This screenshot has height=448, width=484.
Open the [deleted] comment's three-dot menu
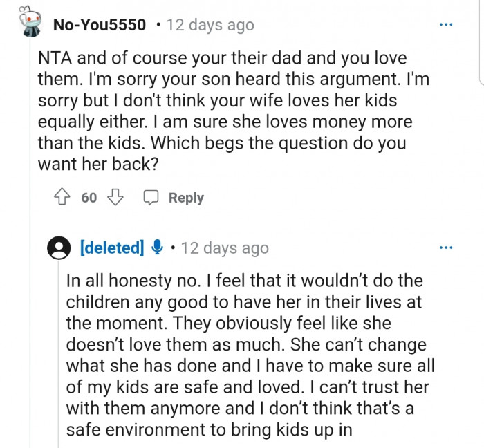446,248
